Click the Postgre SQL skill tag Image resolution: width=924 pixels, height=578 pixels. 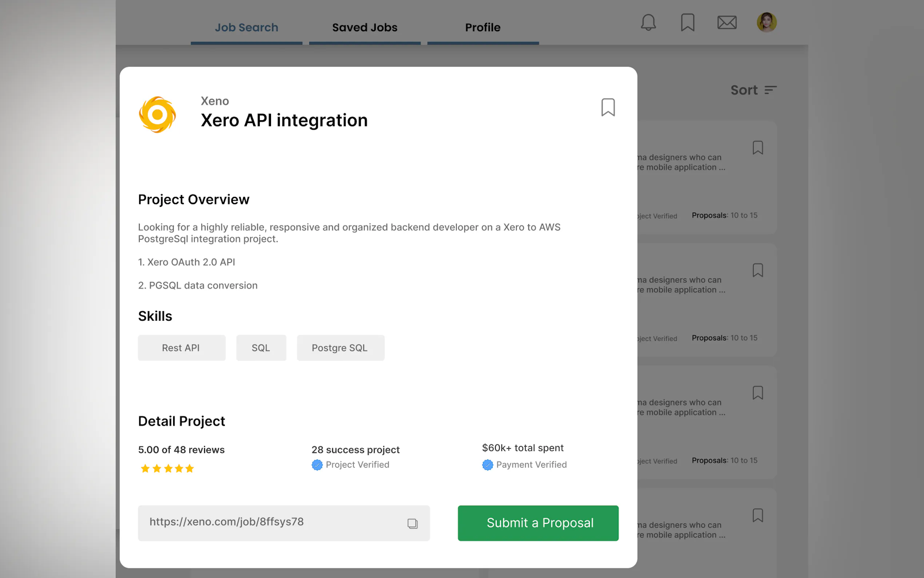(340, 348)
